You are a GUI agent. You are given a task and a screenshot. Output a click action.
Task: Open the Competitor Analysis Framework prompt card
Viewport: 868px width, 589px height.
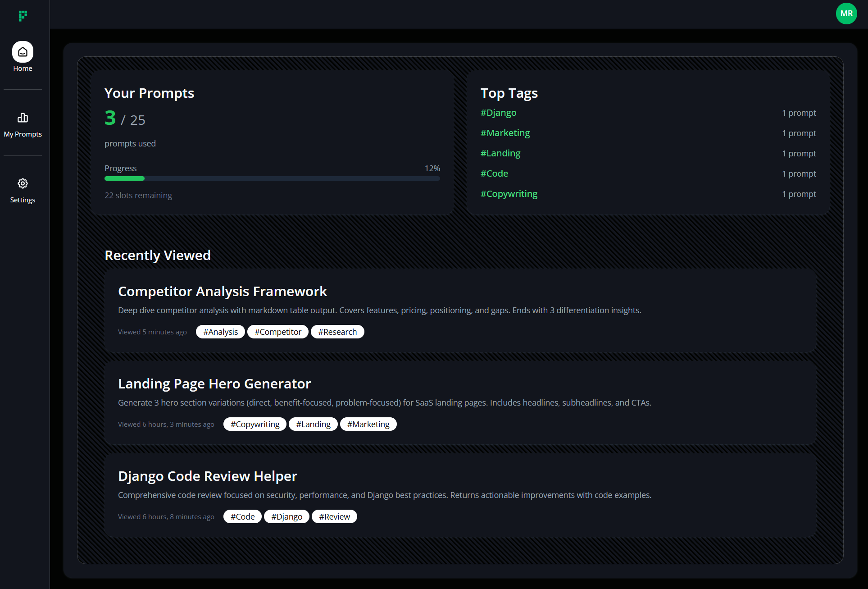pyautogui.click(x=222, y=291)
